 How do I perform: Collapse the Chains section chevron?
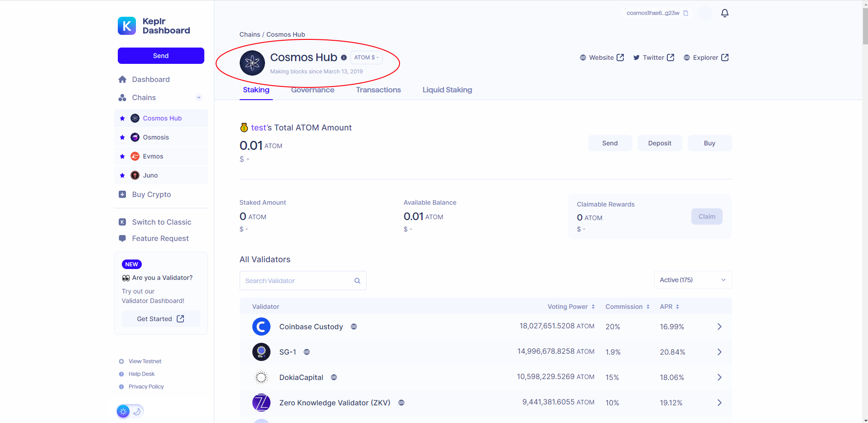[198, 97]
